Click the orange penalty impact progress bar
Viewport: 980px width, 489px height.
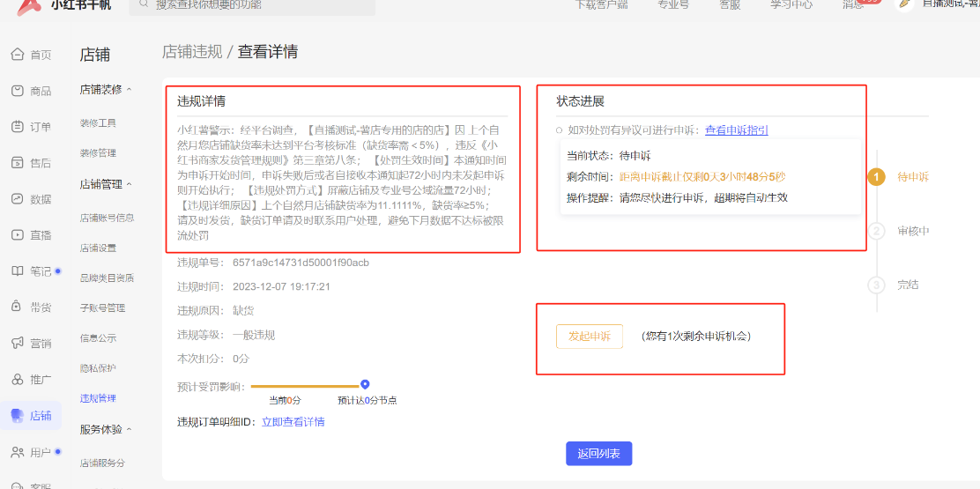(305, 387)
